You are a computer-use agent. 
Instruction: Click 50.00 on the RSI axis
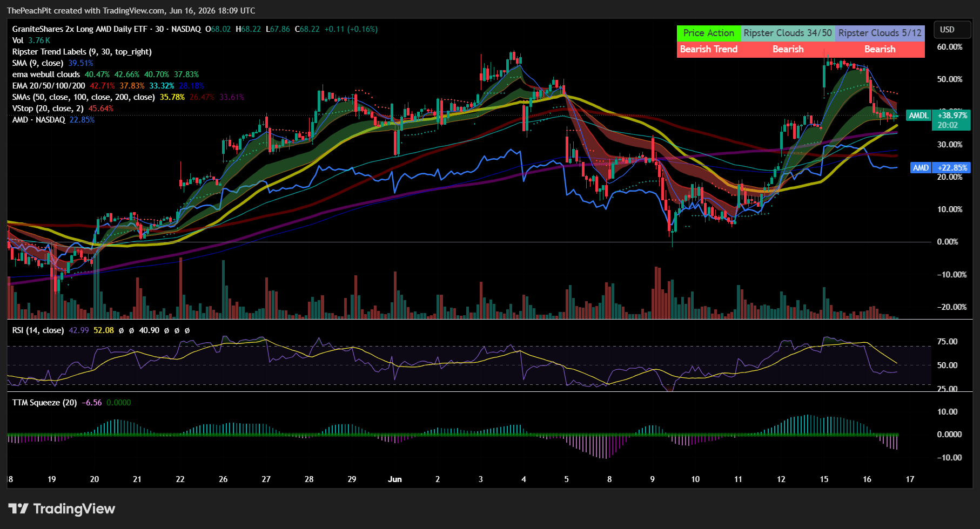(x=947, y=365)
